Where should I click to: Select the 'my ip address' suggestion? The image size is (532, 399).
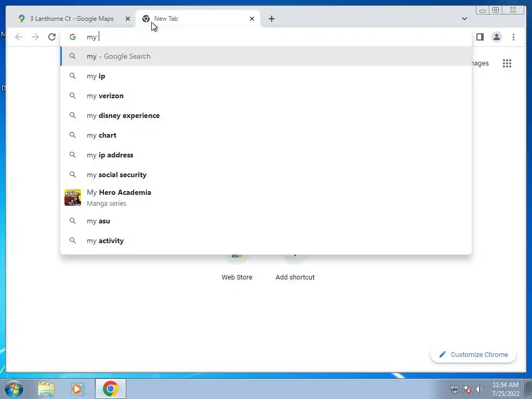pos(266,155)
